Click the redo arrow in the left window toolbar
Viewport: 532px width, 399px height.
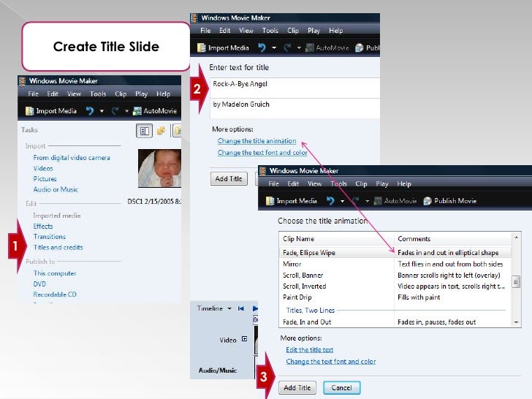tap(115, 111)
